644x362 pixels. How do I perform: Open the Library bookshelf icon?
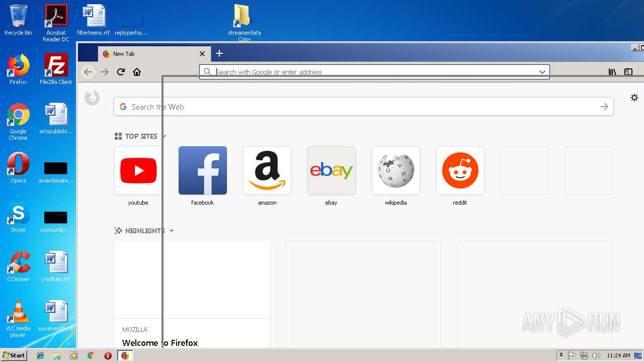tap(612, 72)
